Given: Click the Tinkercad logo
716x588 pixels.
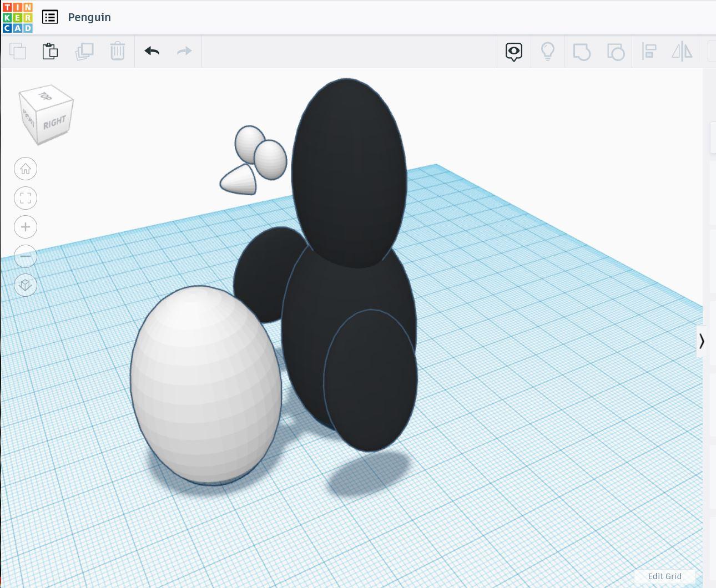Looking at the screenshot, I should pyautogui.click(x=17, y=17).
